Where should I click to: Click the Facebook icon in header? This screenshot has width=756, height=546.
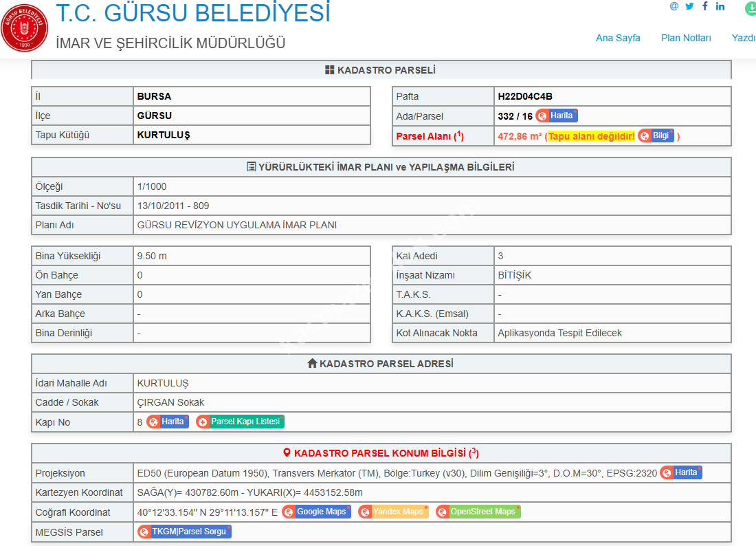point(704,6)
